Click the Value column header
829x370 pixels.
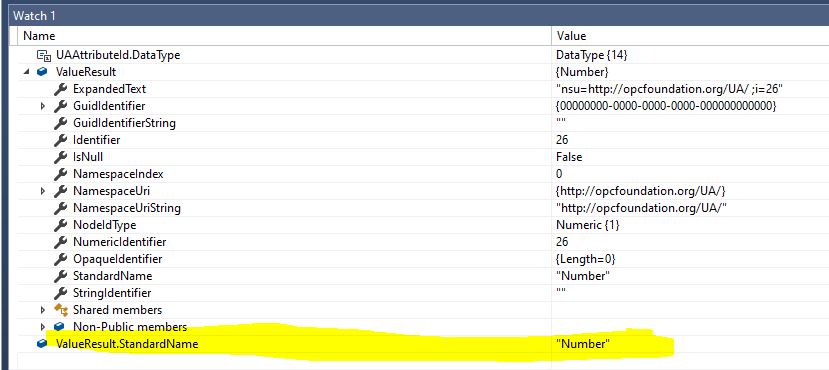tap(571, 36)
